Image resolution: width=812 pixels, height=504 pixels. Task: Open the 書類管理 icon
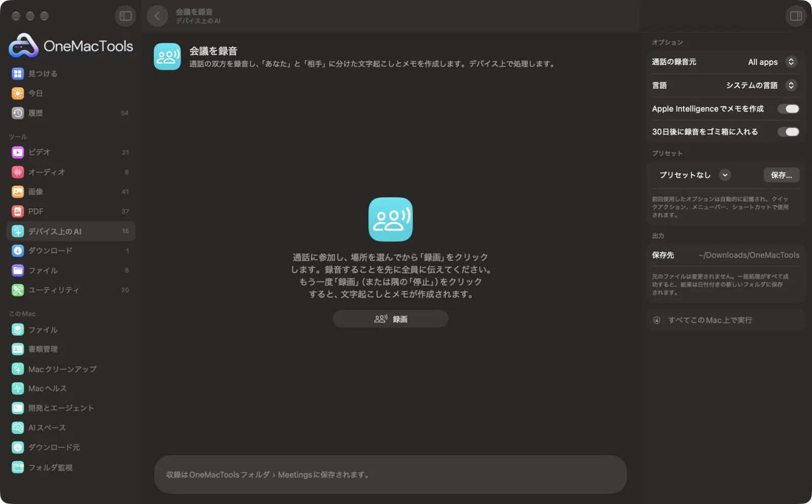pos(18,349)
